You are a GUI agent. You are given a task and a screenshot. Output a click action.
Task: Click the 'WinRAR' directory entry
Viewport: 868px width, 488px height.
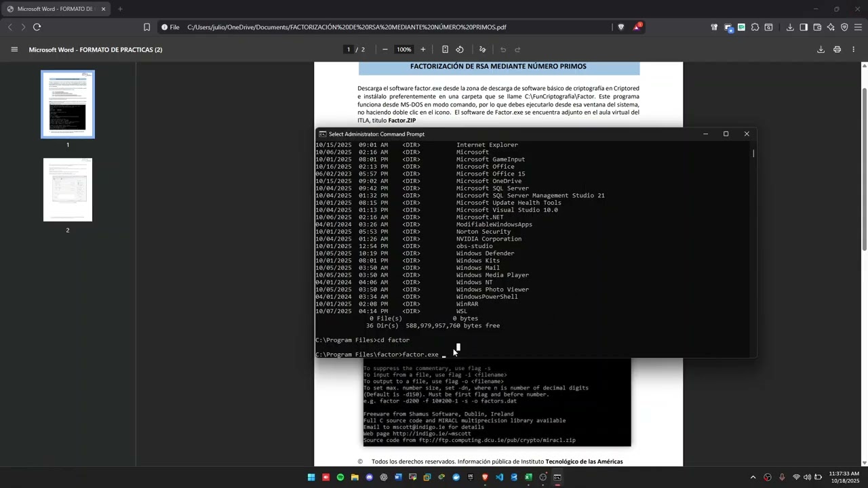click(467, 304)
